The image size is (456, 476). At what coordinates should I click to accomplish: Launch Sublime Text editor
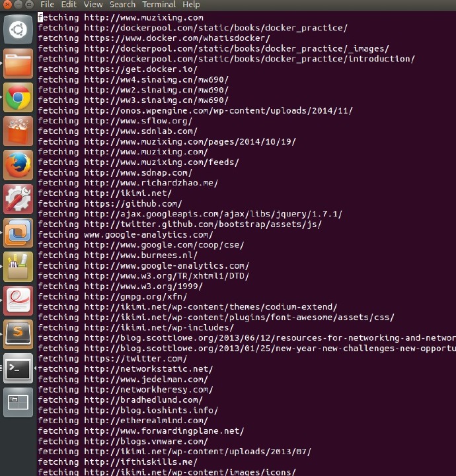(18, 334)
